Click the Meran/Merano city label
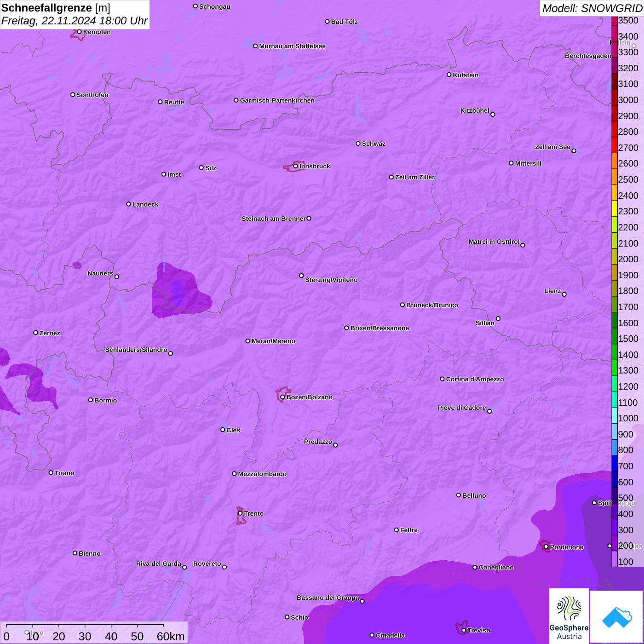Screen dimensions: 644x644 click(273, 341)
